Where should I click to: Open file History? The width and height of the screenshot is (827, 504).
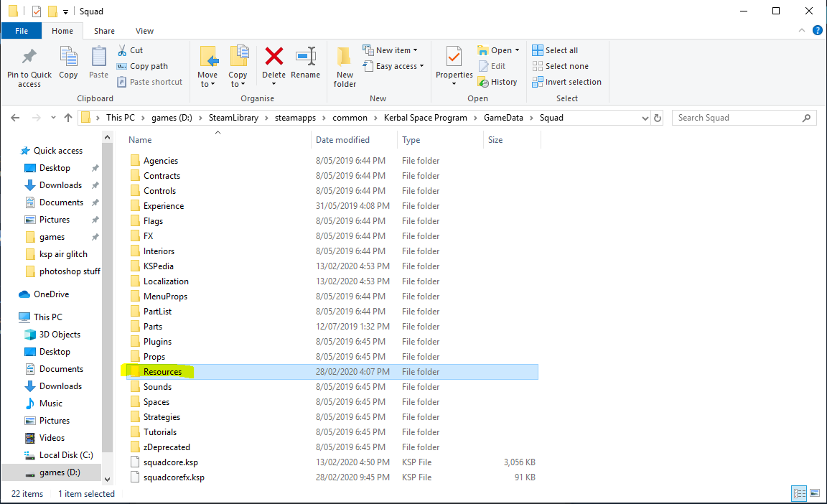pyautogui.click(x=497, y=82)
